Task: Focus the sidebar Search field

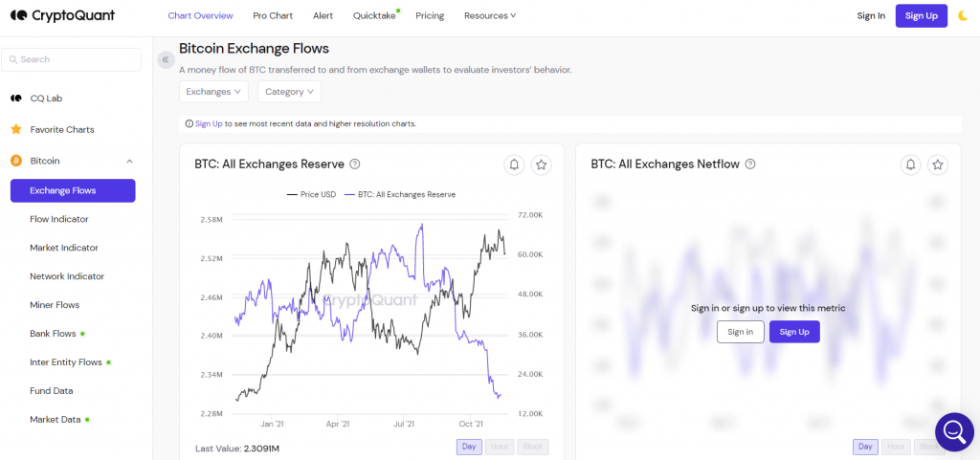Action: (x=71, y=60)
